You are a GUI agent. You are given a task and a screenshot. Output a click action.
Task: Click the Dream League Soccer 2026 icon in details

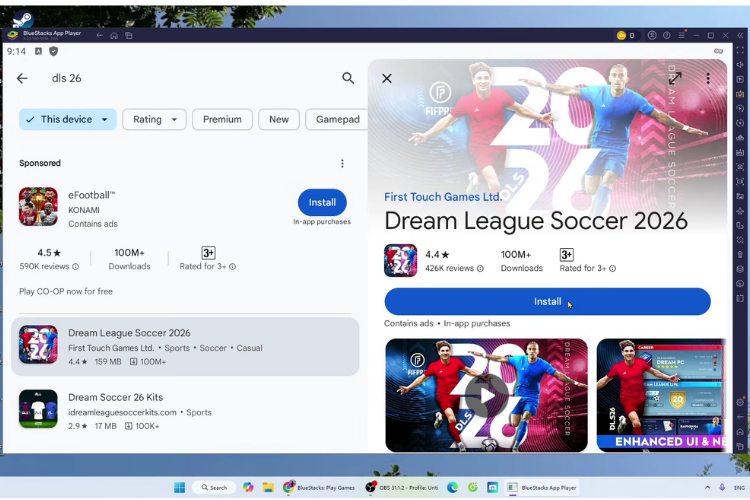[x=400, y=261]
